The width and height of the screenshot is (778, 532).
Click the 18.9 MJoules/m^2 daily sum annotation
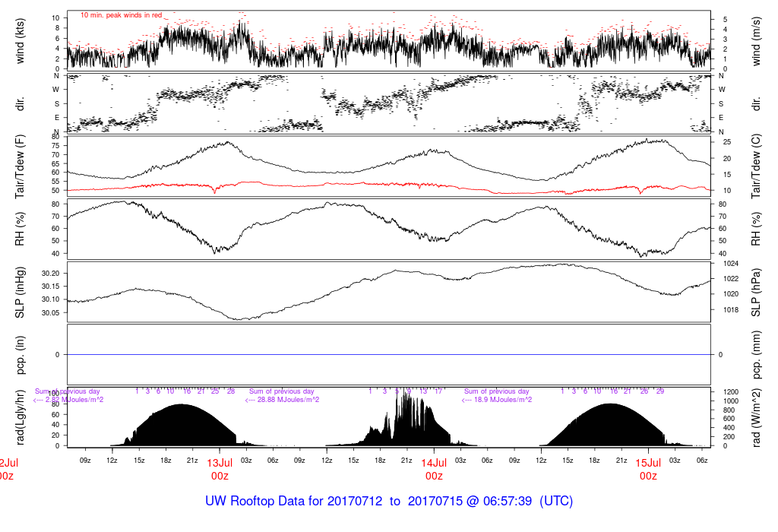(497, 400)
